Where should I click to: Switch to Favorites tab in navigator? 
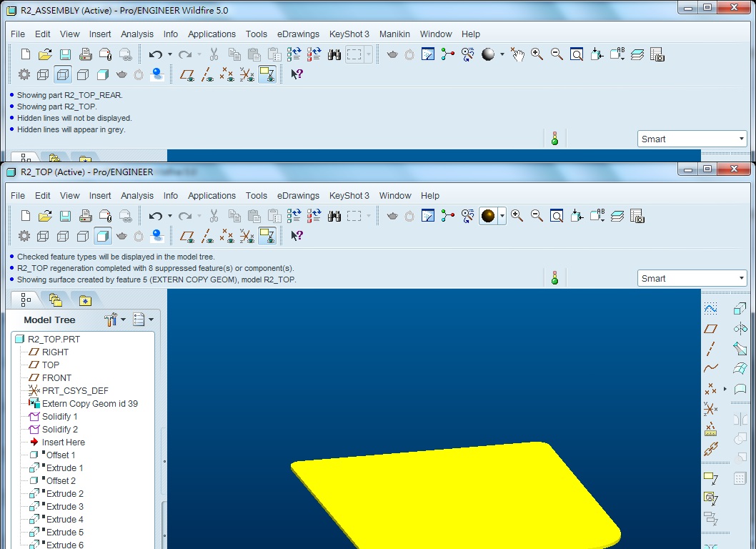(x=85, y=300)
